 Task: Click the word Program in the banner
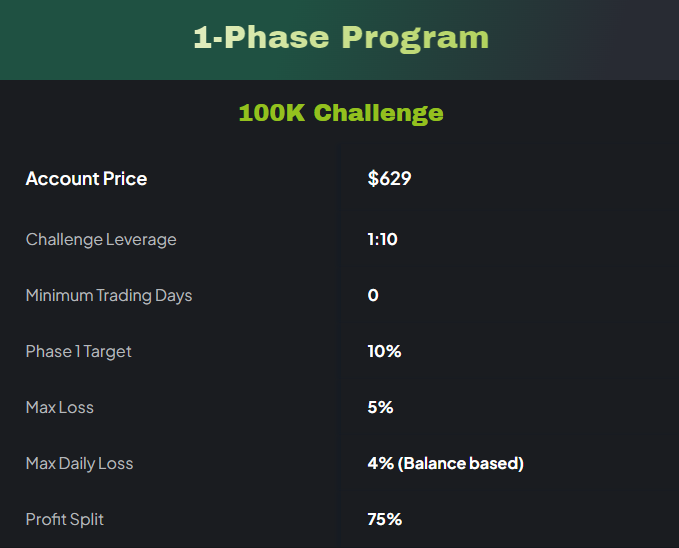pos(415,38)
